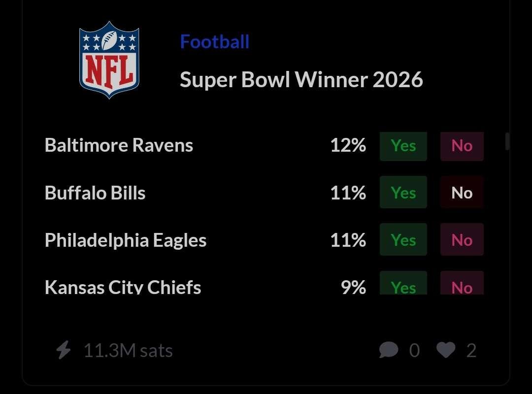The image size is (532, 394).
Task: Click the Philadelphia Eagles team name
Action: coord(126,240)
